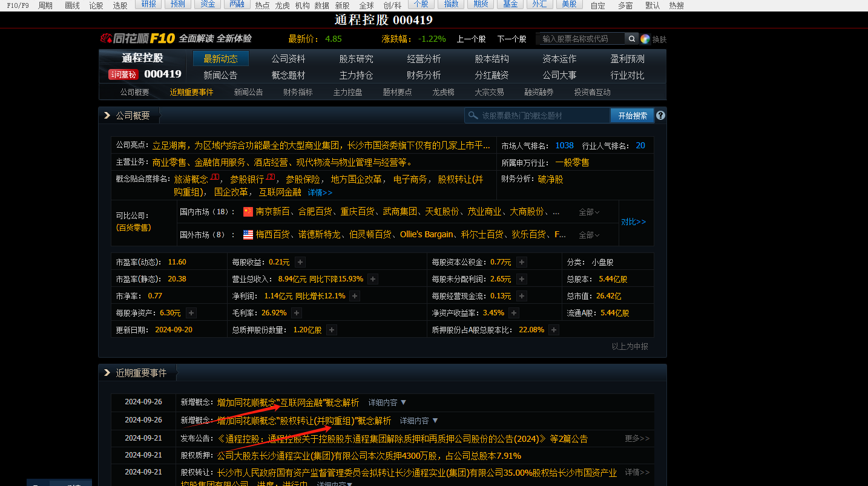This screenshot has width=868, height=486.
Task: Click plus icon next to 营业总收入
Action: coord(373,279)
